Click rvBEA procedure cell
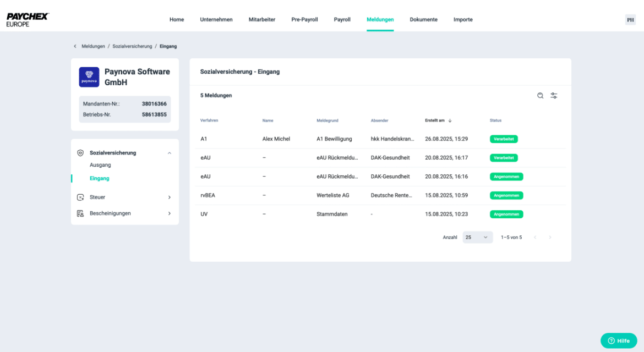Screen dimensions: 644x352 point(208,196)
